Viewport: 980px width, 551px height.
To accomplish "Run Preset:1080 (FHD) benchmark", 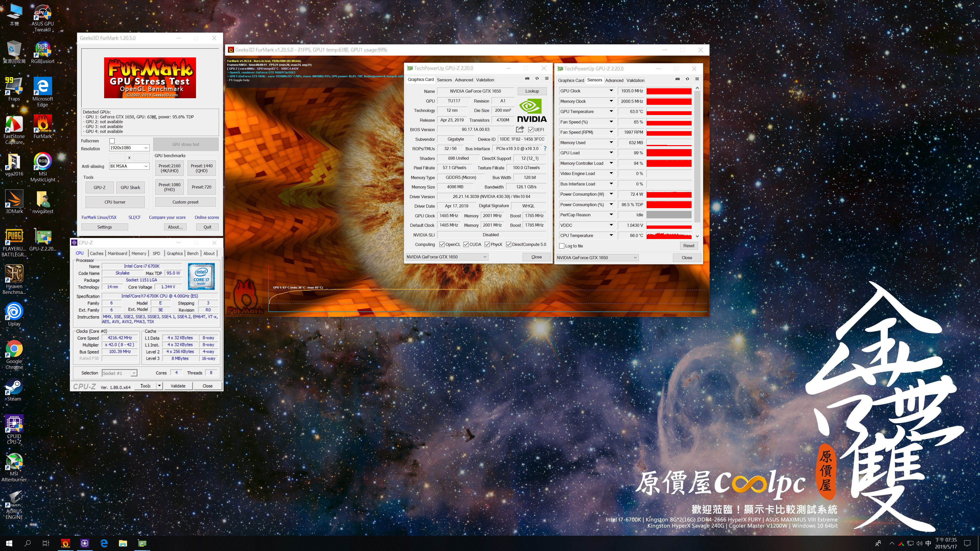I will pos(169,187).
